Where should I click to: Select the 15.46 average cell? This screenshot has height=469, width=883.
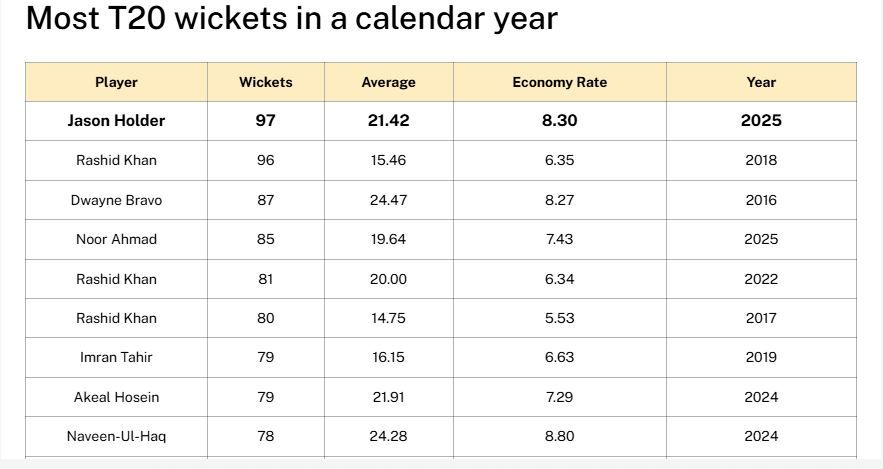[x=388, y=160]
